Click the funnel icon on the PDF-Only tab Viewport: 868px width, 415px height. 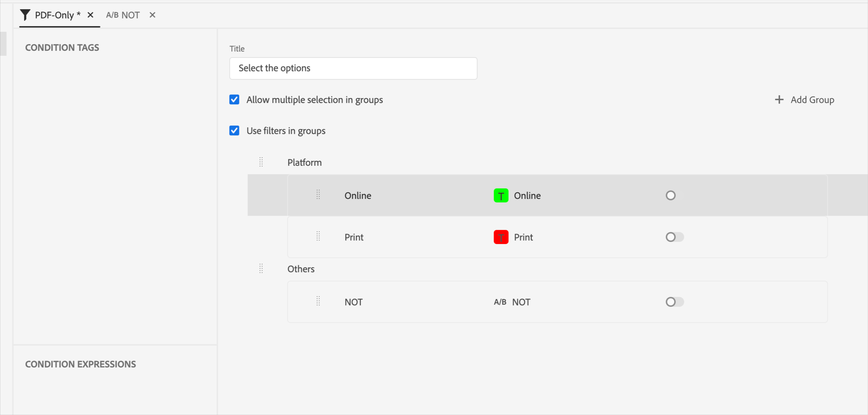click(25, 15)
